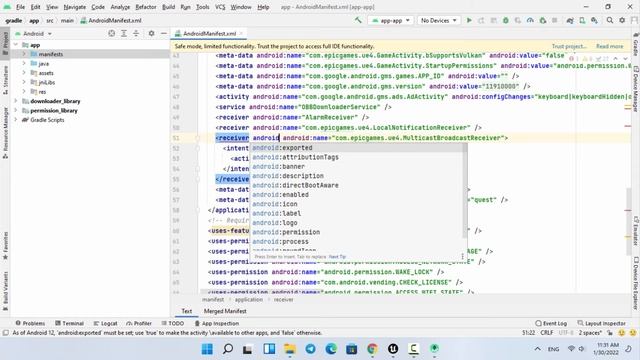This screenshot has height=360, width=640.
Task: Open the VCS menu
Action: tap(220, 7)
